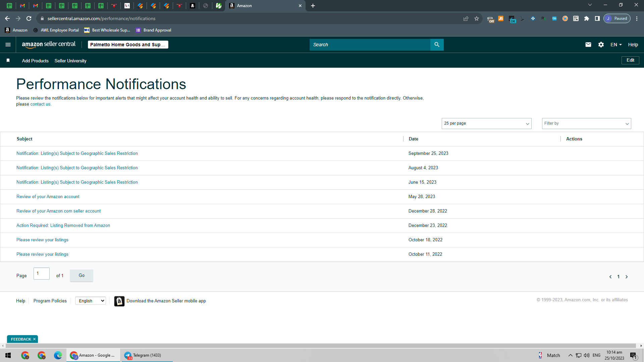Click the Amazon Seller app icon

coord(119,301)
